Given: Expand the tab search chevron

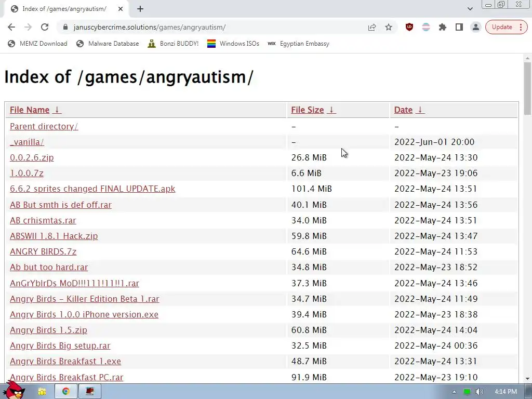Looking at the screenshot, I should (x=470, y=9).
